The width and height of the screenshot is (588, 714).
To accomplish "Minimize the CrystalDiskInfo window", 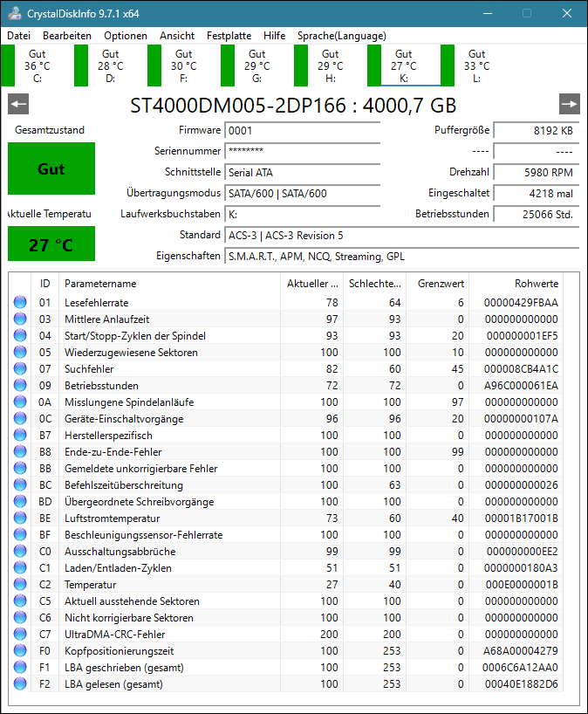I will [488, 13].
